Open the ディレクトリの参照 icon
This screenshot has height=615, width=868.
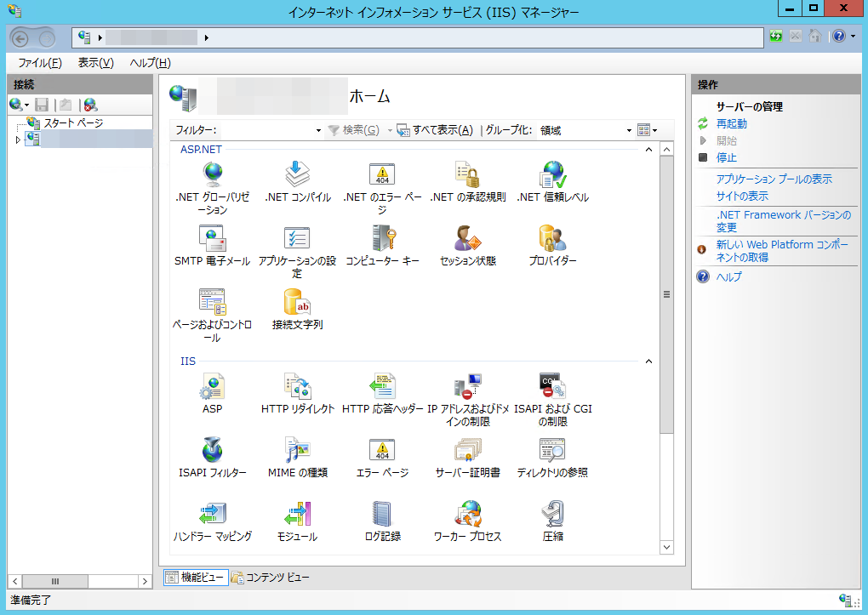552,451
